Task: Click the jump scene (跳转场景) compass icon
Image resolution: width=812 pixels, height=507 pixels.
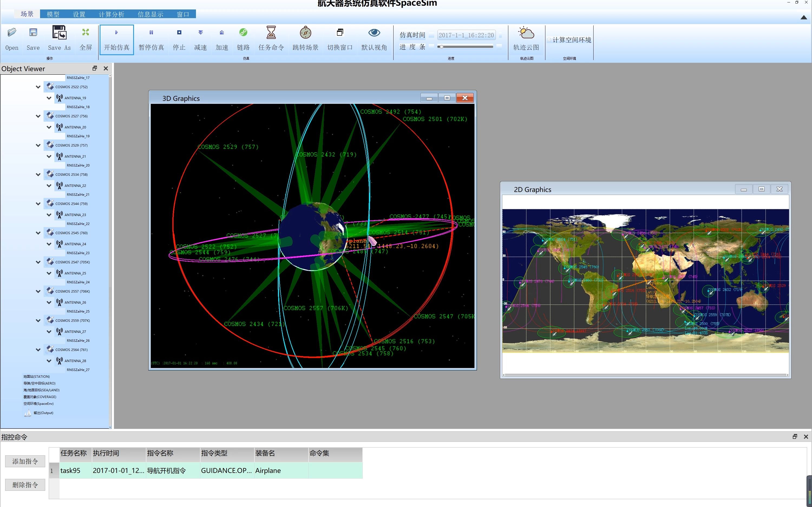Action: pyautogui.click(x=305, y=32)
